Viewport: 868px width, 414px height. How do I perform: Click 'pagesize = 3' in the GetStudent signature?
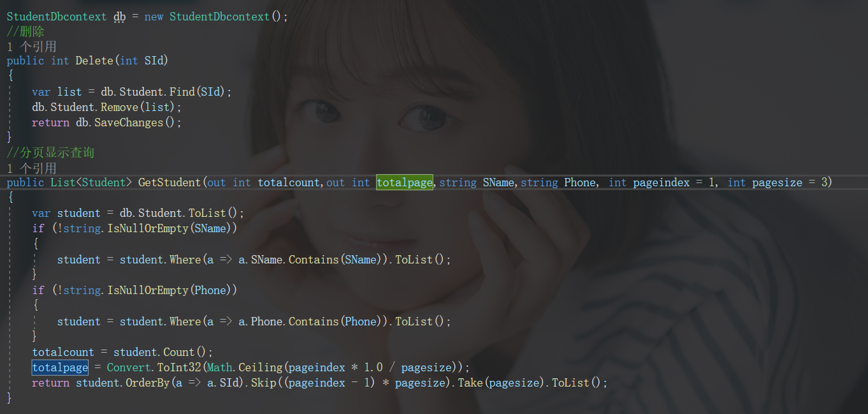[790, 182]
